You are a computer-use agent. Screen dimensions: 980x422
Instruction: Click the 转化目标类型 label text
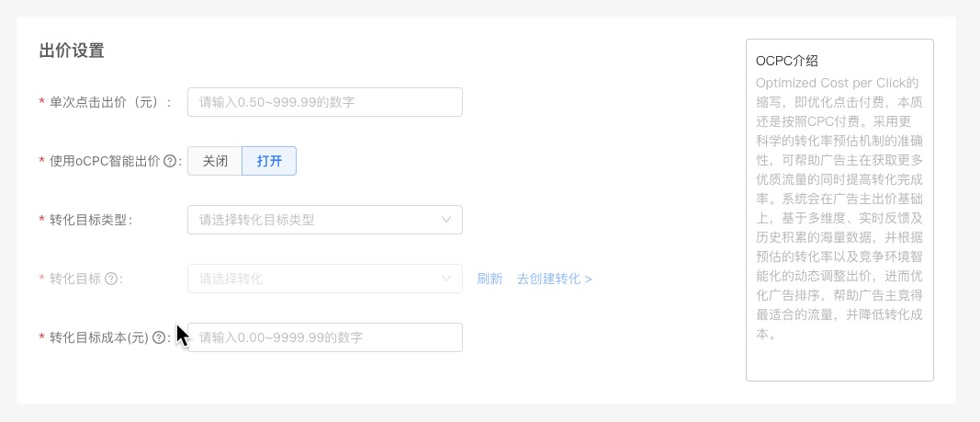point(91,220)
